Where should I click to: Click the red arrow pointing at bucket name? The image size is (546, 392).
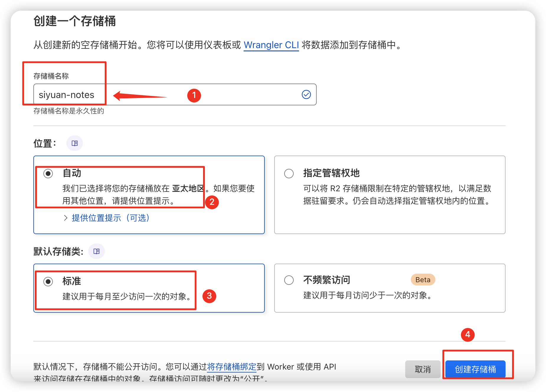tap(139, 96)
